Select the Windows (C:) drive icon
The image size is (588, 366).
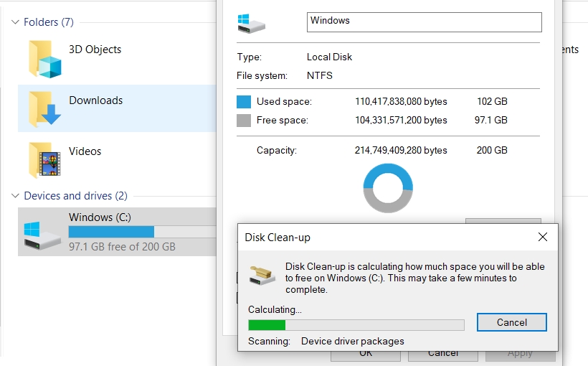(42, 235)
